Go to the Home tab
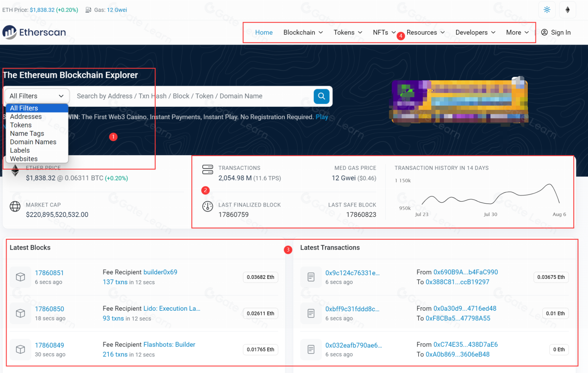The height and width of the screenshot is (373, 588). click(264, 32)
